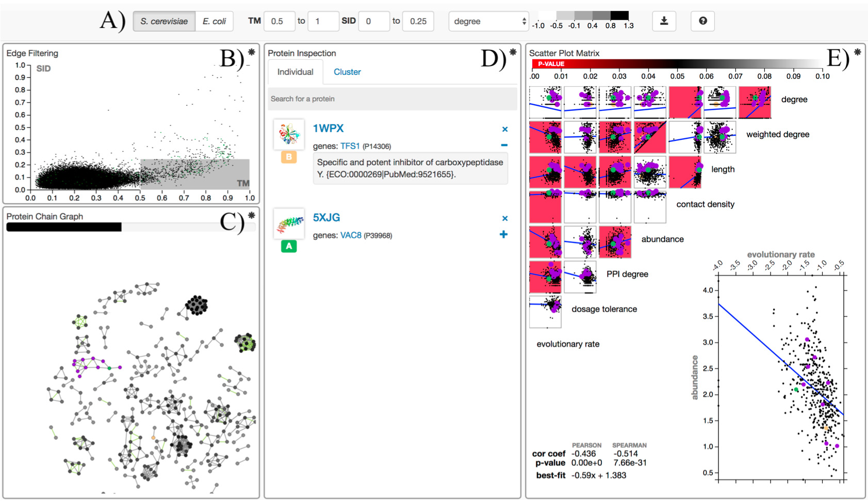
Task: Click the asterisk icon on Protein Chain Graph
Action: pos(252,215)
